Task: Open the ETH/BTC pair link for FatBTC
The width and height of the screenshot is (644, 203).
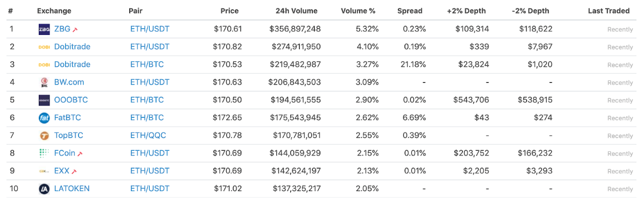Action: coord(146,117)
